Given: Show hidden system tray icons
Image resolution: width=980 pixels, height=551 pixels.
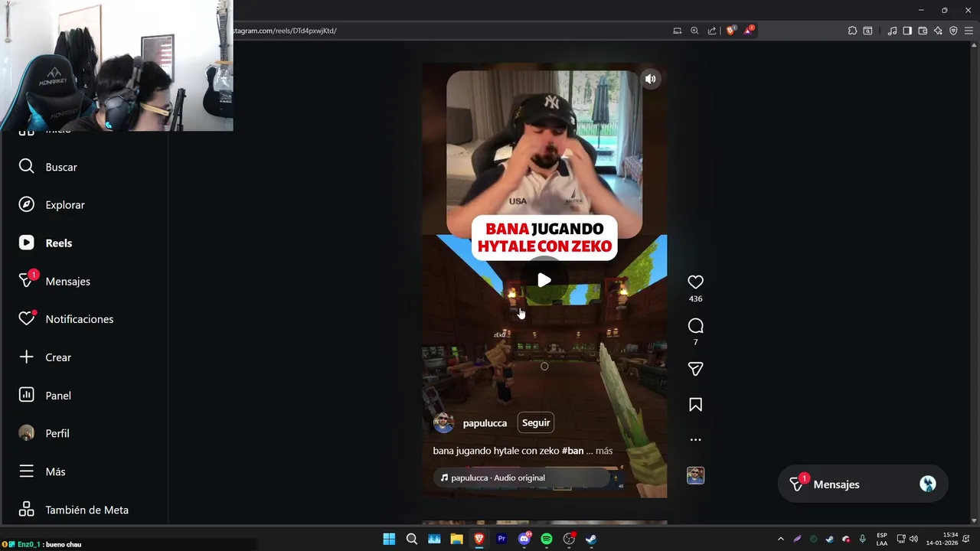Looking at the screenshot, I should pyautogui.click(x=780, y=539).
